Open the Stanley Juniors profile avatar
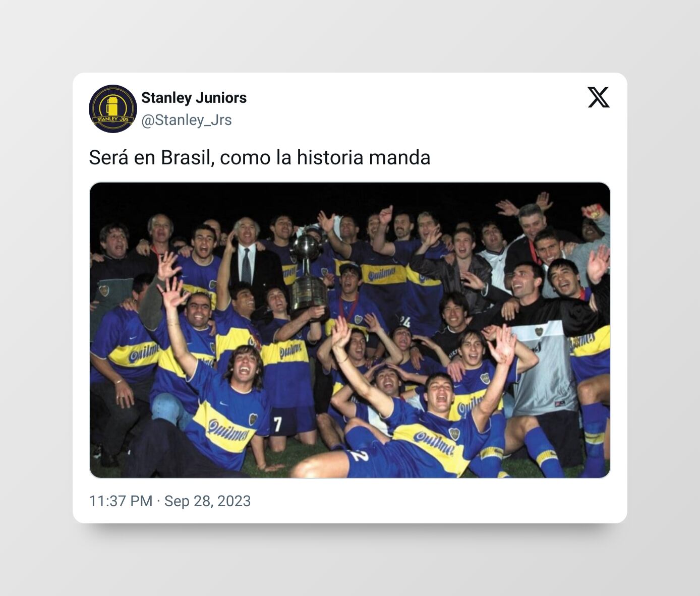Screen dimensions: 700x596 [x=113, y=109]
